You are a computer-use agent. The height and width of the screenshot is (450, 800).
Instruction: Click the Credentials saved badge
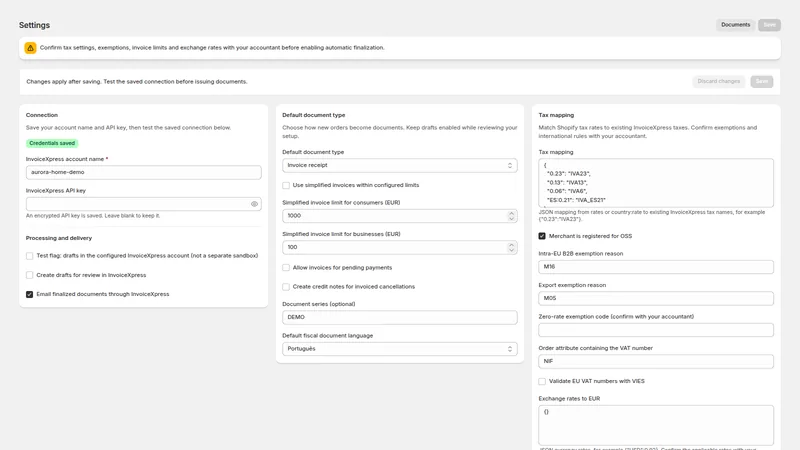[x=52, y=143]
